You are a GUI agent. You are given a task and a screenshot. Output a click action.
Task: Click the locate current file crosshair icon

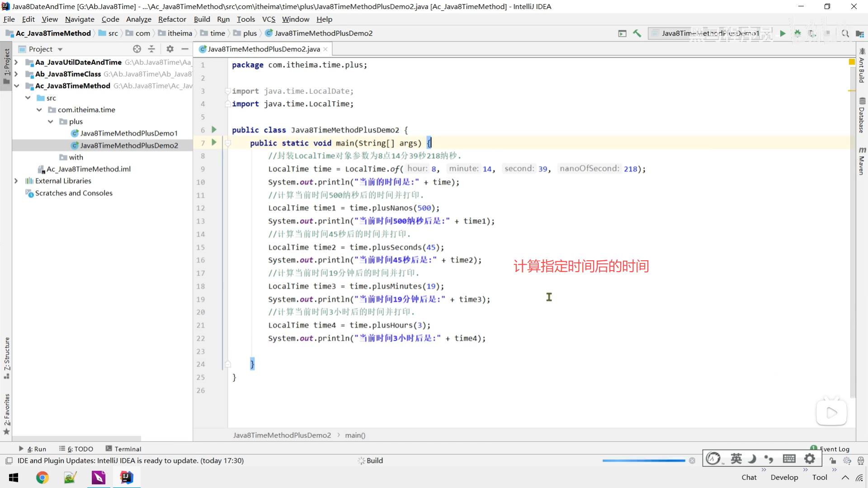coord(137,49)
